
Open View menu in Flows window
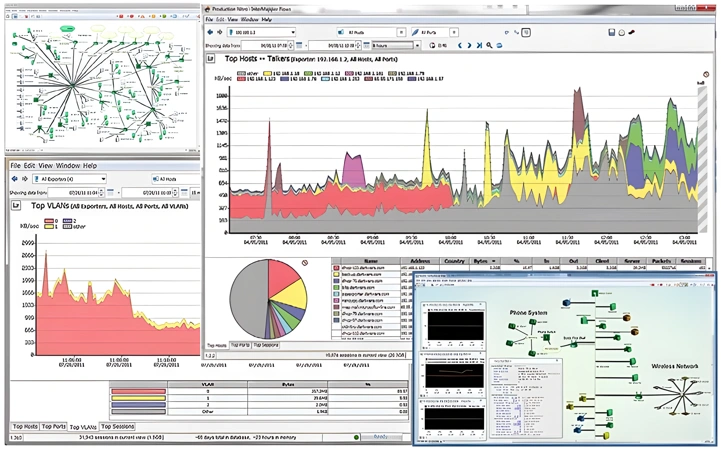click(233, 20)
